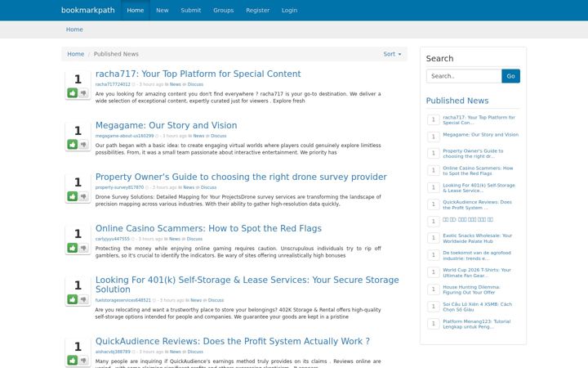This screenshot has height=368, width=588.
Task: Open sidebar link World Cup 2026 T-Shirts
Action: 477,272
